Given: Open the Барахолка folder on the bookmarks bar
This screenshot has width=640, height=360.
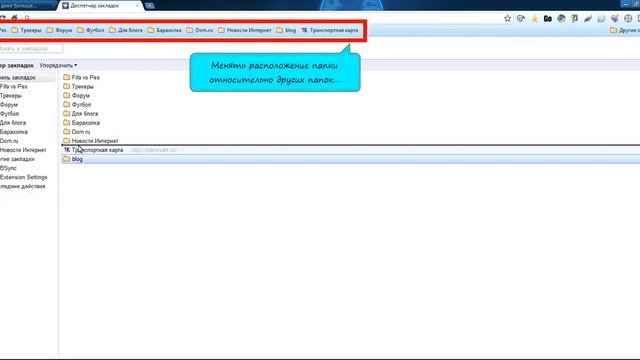Looking at the screenshot, I should 164,30.
